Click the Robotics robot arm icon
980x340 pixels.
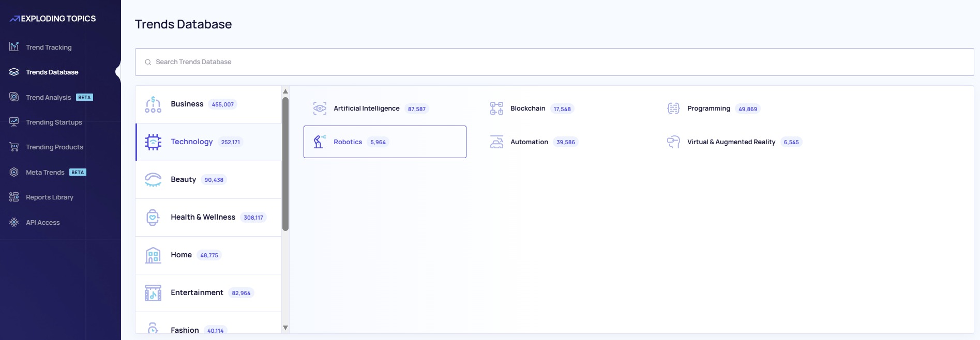coord(320,142)
